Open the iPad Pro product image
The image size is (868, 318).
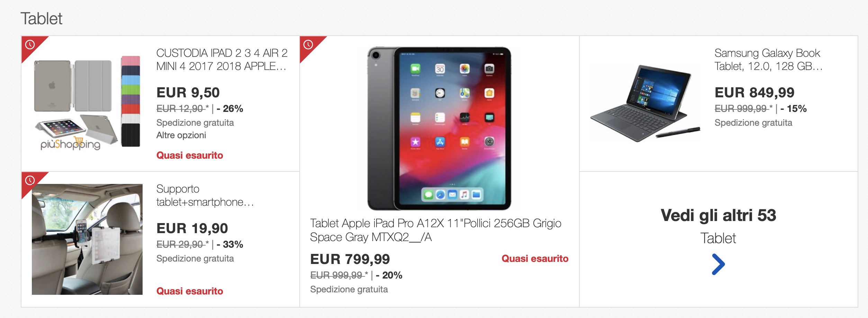(x=439, y=128)
